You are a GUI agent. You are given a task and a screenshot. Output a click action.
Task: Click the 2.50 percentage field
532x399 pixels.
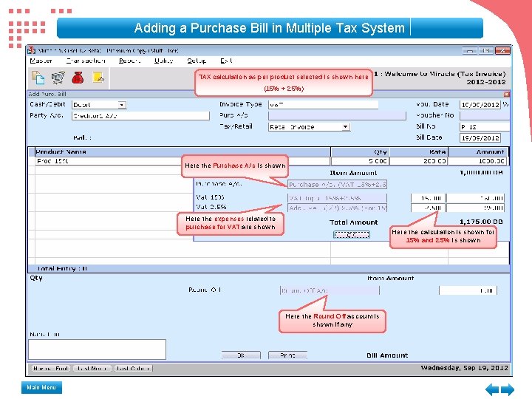[x=428, y=208]
